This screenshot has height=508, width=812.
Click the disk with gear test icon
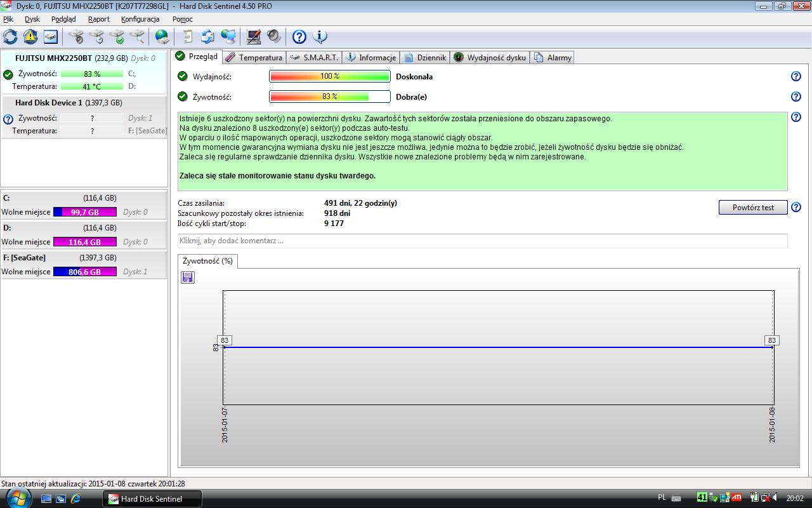point(76,37)
